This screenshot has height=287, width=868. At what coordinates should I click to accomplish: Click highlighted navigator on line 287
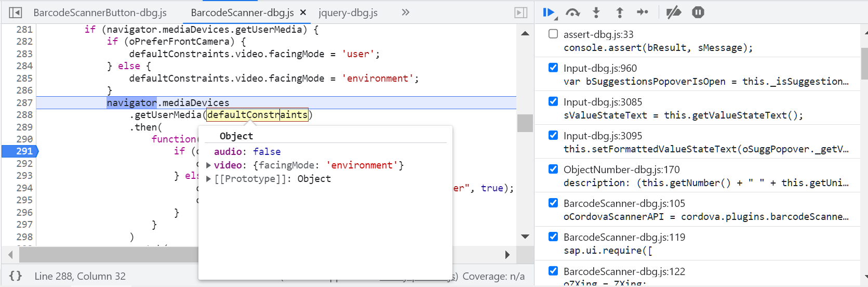(132, 103)
